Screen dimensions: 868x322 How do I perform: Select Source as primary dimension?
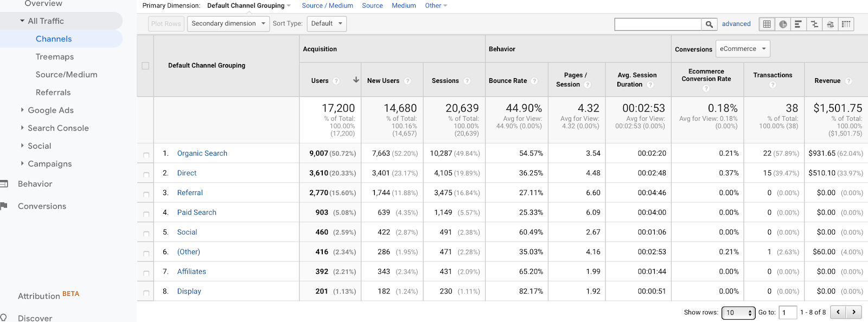(x=372, y=5)
